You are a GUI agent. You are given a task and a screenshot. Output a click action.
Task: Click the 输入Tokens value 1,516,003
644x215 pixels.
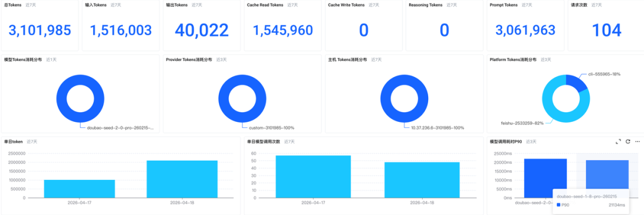[x=120, y=30]
